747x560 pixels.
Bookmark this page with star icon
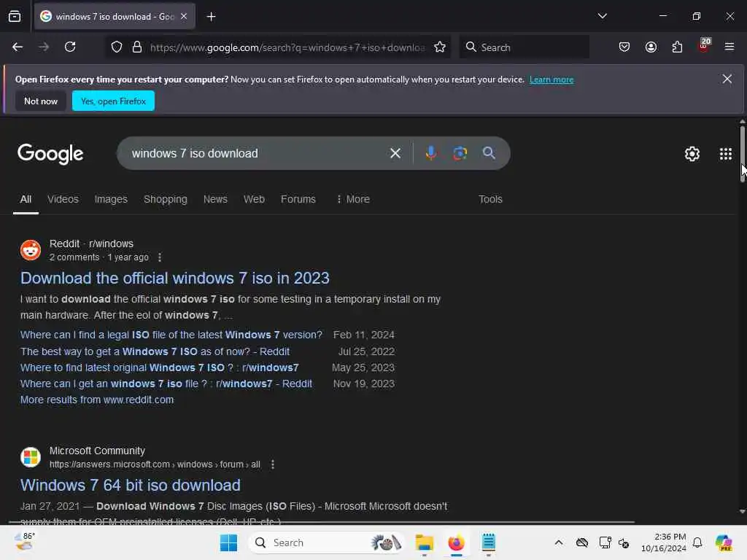440,47
